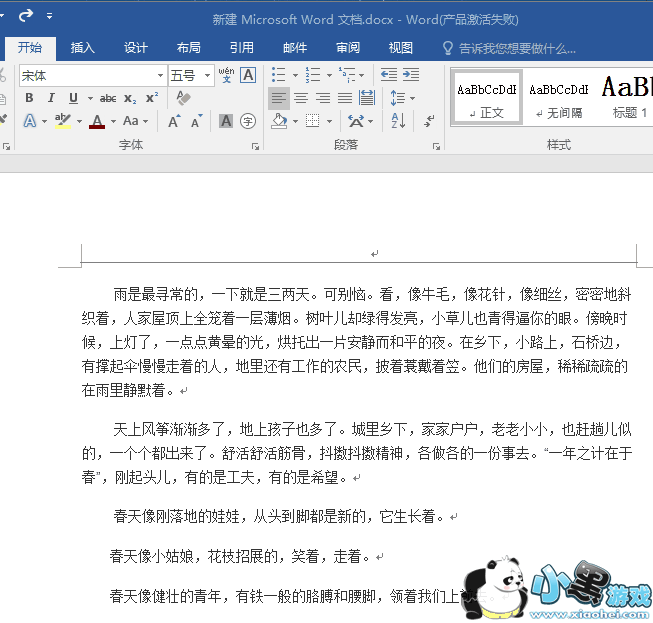
Task: Click the grow font size icon
Action: click(x=174, y=121)
